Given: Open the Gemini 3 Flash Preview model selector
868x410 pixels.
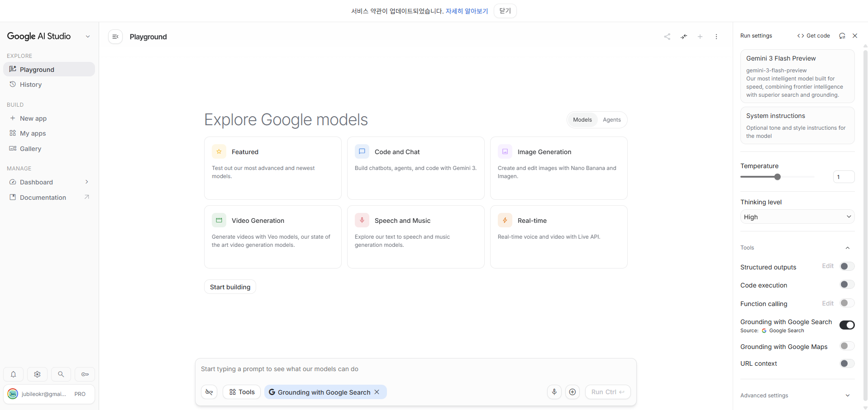Looking at the screenshot, I should (x=797, y=76).
